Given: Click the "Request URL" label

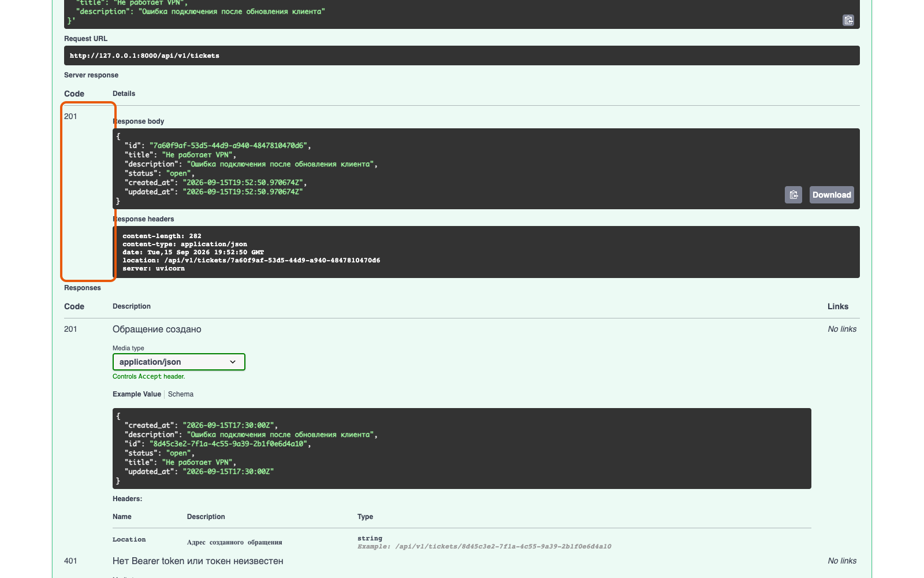Looking at the screenshot, I should [x=85, y=39].
